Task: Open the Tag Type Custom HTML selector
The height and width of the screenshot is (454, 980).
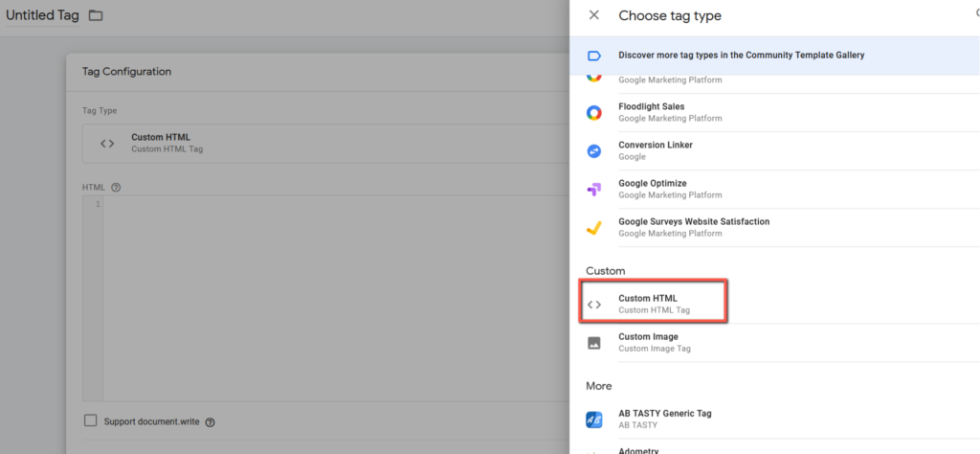Action: 316,144
